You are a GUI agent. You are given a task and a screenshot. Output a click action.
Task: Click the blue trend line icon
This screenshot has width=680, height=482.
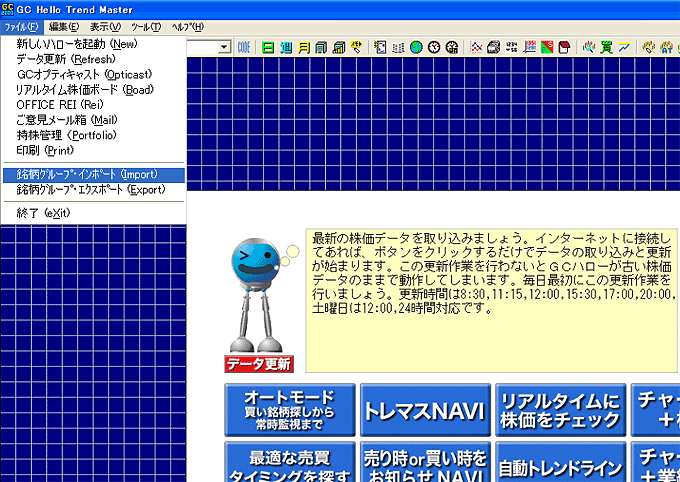coord(624,47)
